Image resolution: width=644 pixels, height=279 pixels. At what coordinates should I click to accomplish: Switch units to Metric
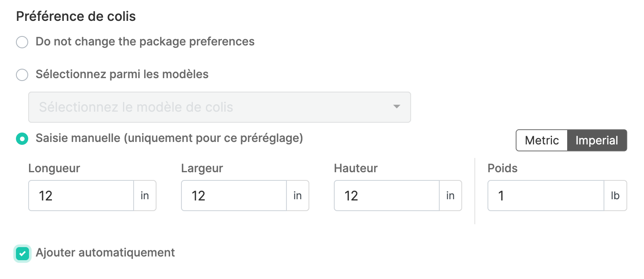click(541, 140)
